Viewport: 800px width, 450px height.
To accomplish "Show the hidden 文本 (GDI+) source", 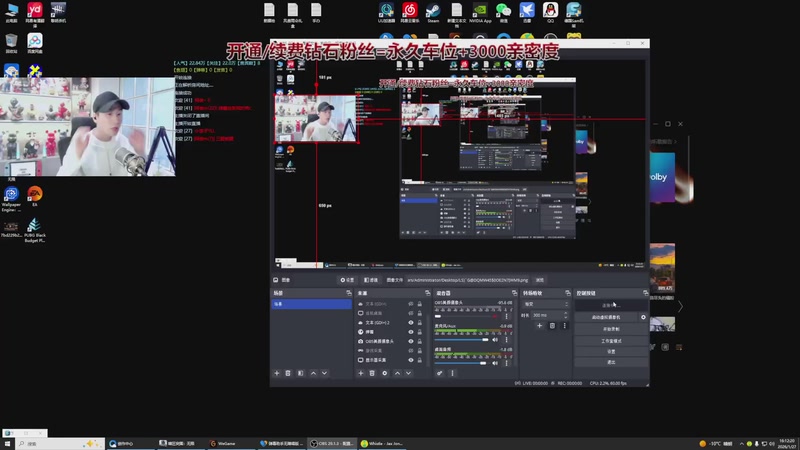I will tap(411, 304).
